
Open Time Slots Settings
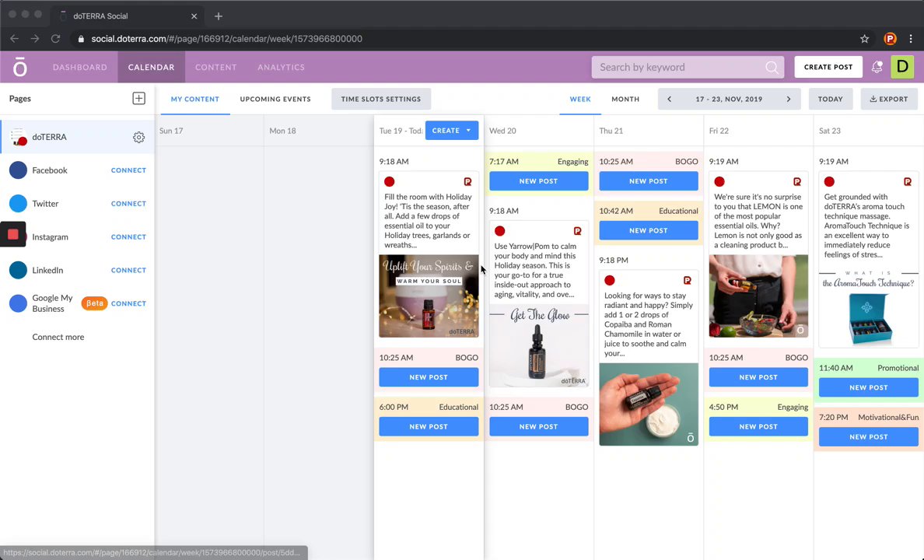point(381,99)
